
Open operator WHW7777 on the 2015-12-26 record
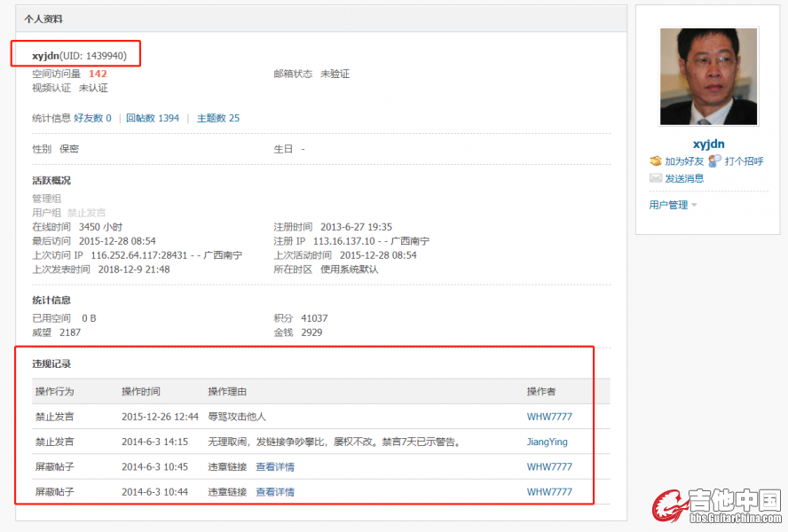(x=549, y=417)
